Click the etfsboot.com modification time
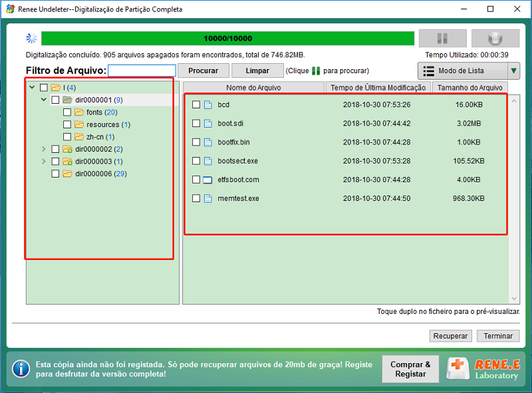The width and height of the screenshot is (532, 393). point(376,180)
